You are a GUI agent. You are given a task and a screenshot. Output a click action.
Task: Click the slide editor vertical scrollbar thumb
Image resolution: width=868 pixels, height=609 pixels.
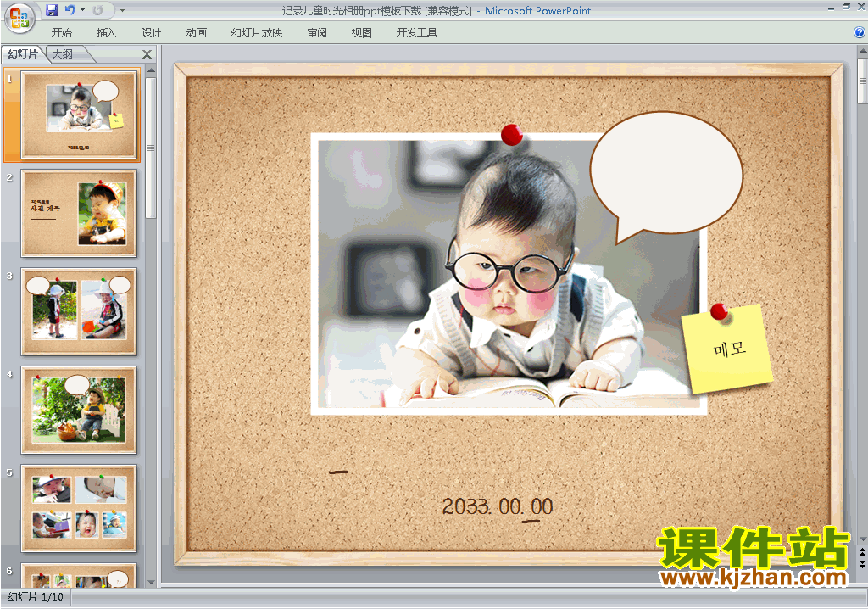click(x=862, y=81)
